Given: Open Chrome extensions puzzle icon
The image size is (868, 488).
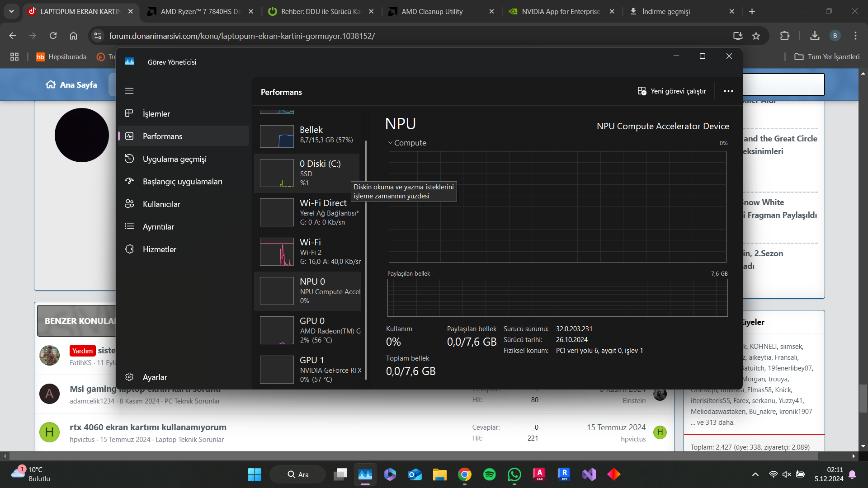Looking at the screenshot, I should coord(785,36).
